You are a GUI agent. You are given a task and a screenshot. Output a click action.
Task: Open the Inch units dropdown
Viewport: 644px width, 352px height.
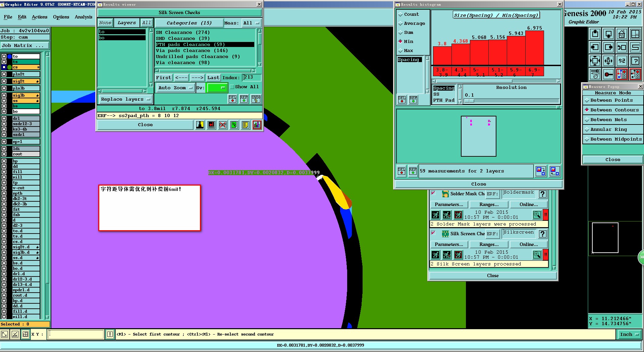630,334
